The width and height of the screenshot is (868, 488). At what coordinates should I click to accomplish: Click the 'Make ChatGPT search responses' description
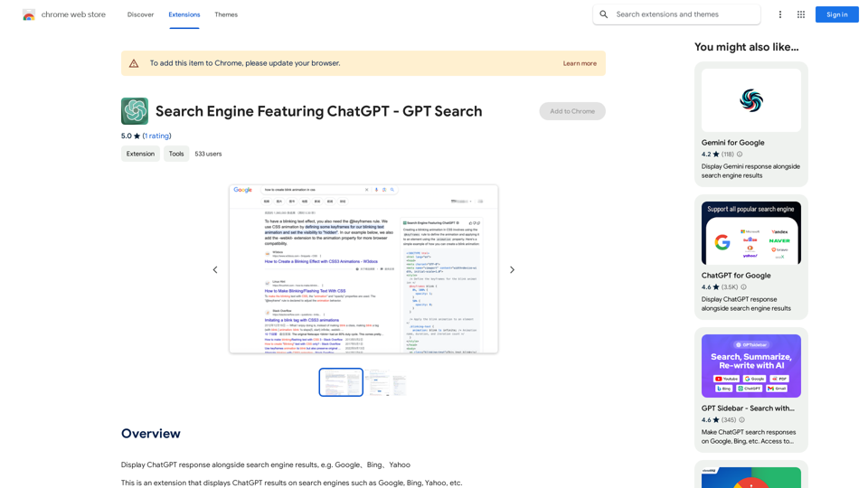pyautogui.click(x=749, y=436)
